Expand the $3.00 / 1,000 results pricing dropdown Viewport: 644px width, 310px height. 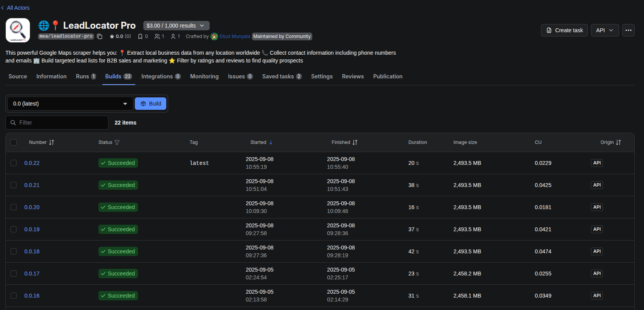coord(176,26)
